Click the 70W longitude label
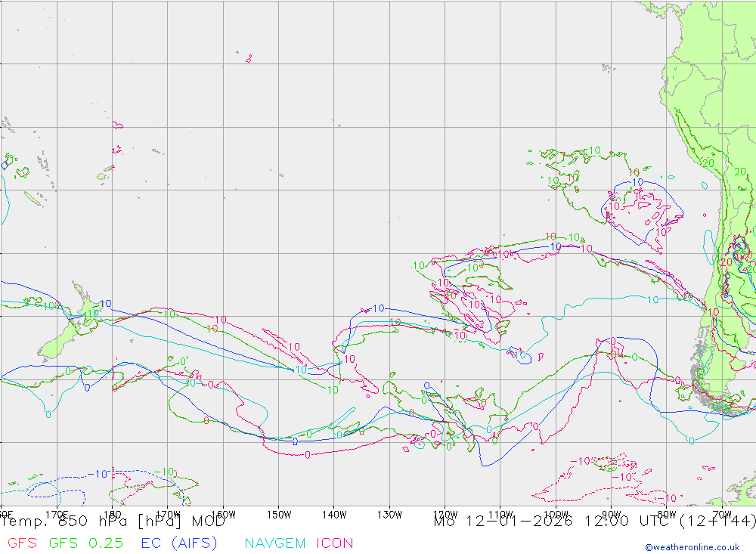Screen dimensions: 756x554 [x=722, y=515]
